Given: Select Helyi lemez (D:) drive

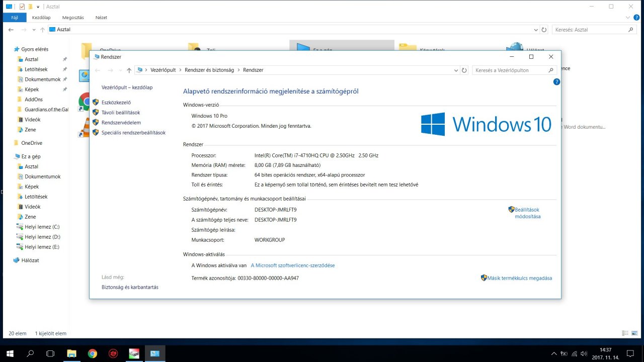Looking at the screenshot, I should [42, 237].
